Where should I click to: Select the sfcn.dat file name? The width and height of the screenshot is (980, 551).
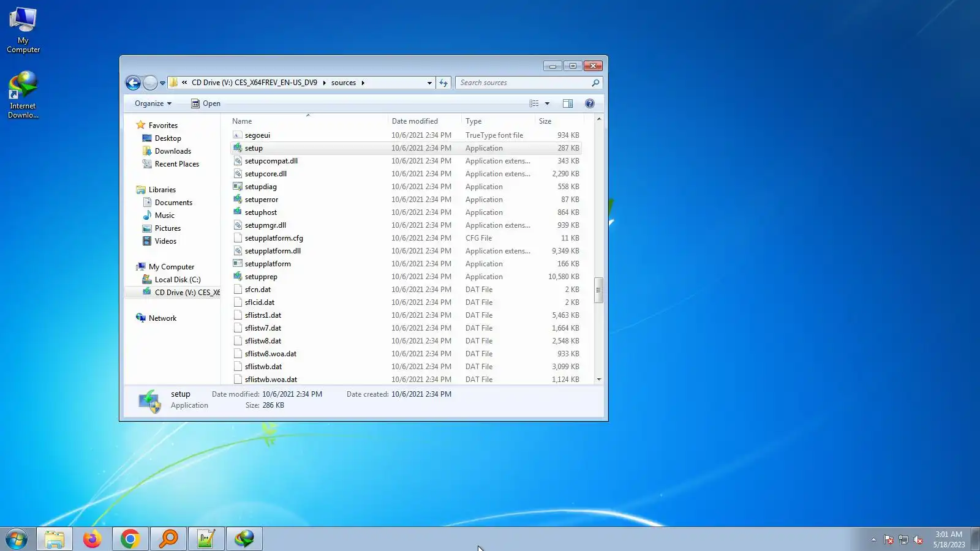coord(258,290)
